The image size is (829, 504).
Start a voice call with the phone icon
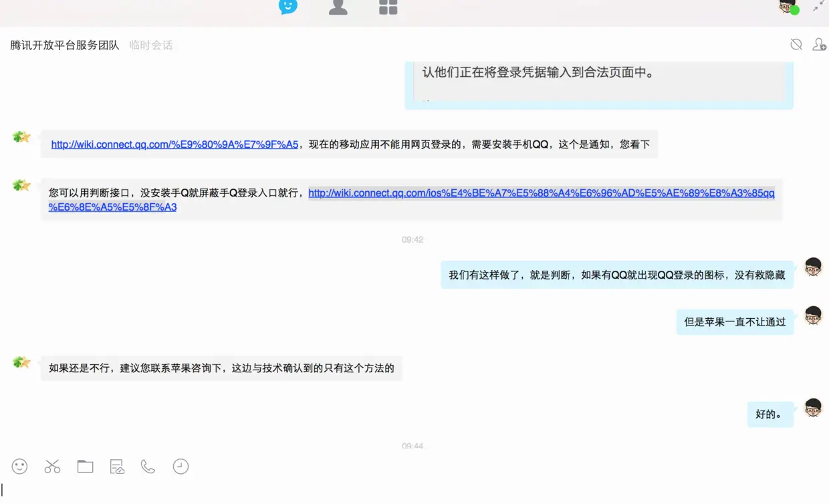[x=148, y=466]
